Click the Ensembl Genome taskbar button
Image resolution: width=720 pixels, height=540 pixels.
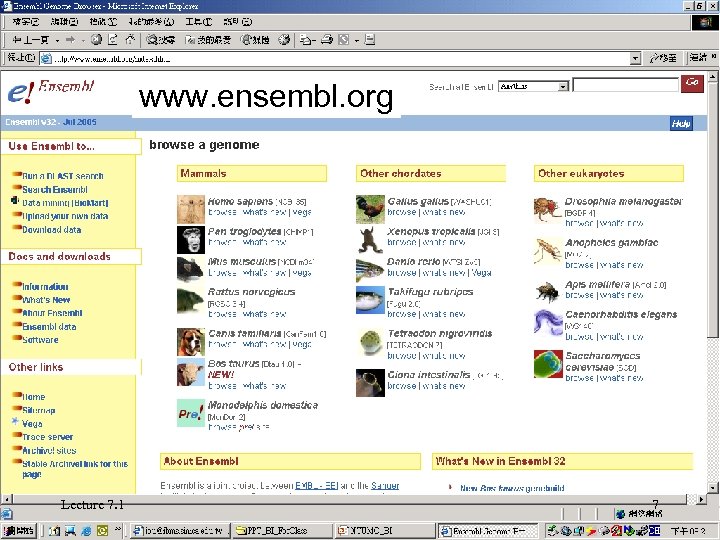(x=488, y=531)
